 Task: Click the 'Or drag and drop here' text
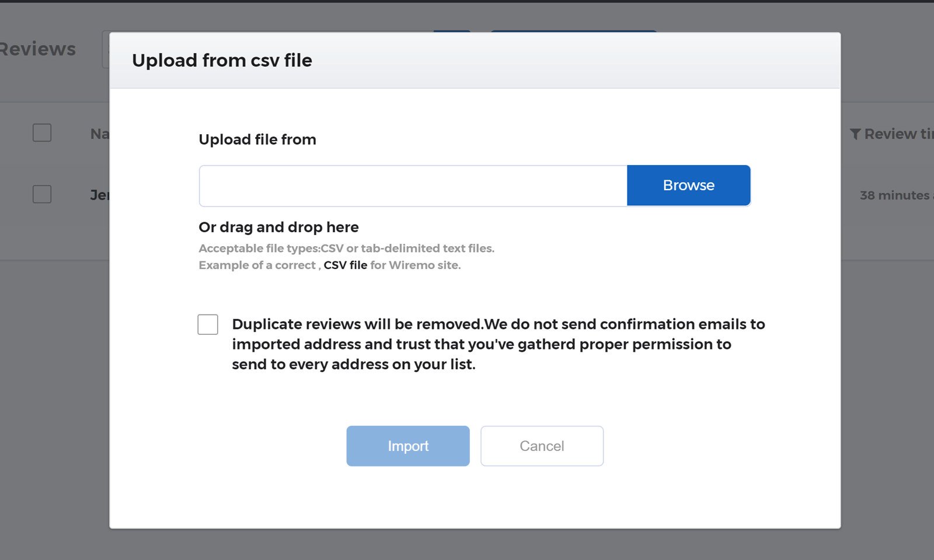click(x=278, y=228)
